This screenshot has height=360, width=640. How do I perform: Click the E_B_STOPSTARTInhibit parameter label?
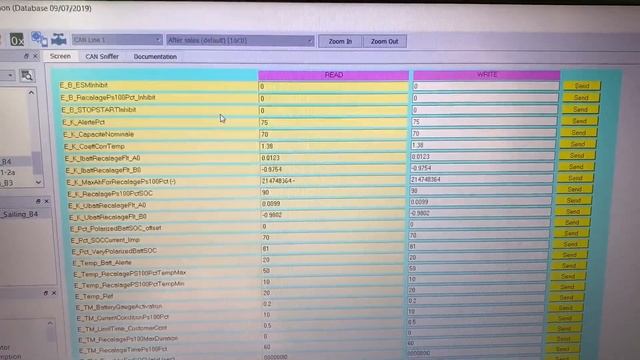pos(99,110)
